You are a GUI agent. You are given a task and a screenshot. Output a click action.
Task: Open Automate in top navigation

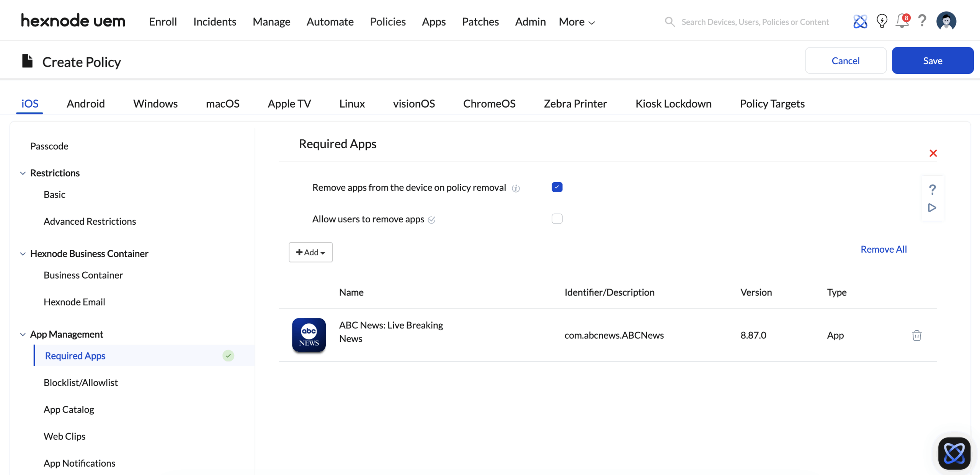coord(330,22)
